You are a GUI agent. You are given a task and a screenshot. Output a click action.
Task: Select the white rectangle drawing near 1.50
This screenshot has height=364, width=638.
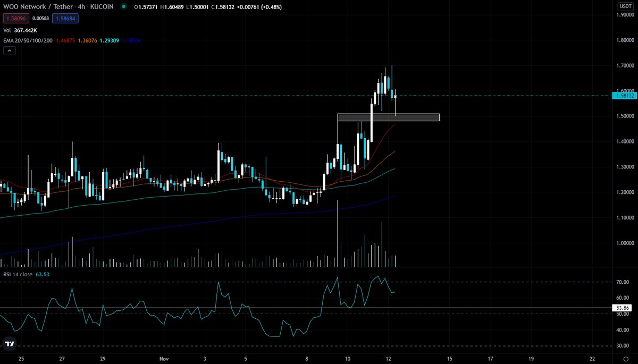tap(388, 117)
